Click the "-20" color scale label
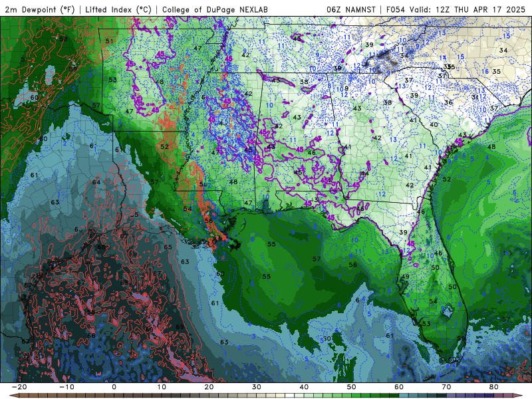 point(19,387)
